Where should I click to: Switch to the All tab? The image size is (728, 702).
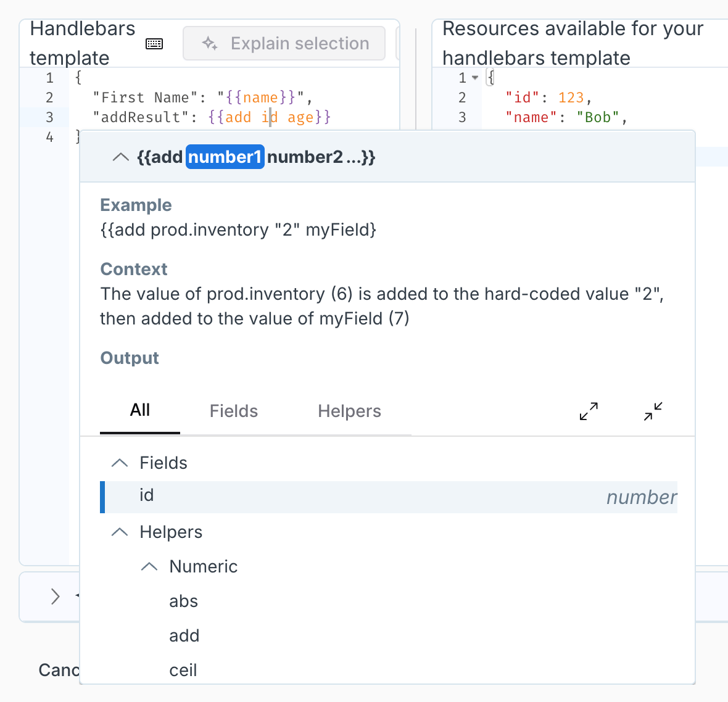click(140, 411)
